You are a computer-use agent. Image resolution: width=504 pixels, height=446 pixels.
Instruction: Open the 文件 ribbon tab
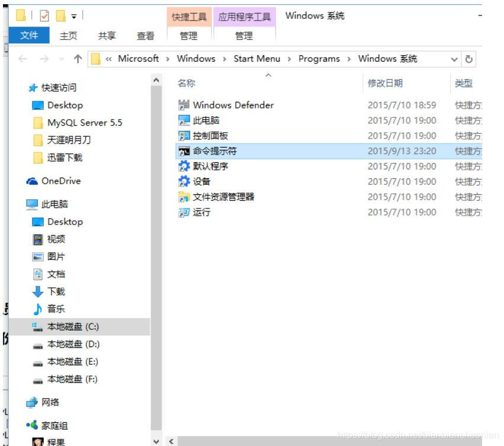29,35
